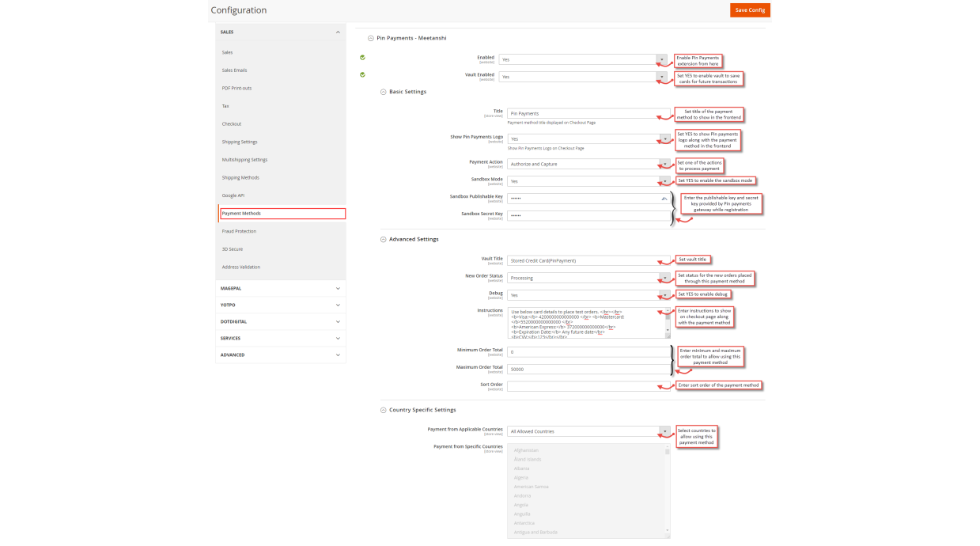Click the Sandbox Publishable Key field
This screenshot has width=980, height=546.
tap(588, 199)
